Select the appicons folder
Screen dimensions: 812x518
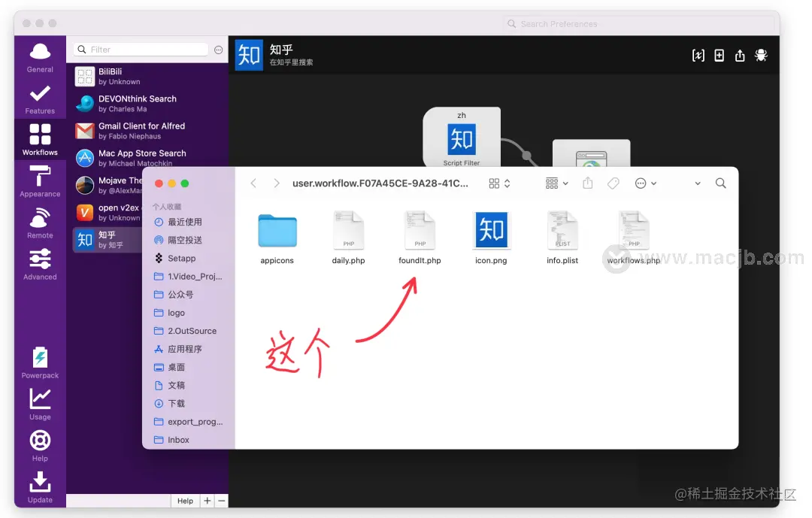point(277,238)
